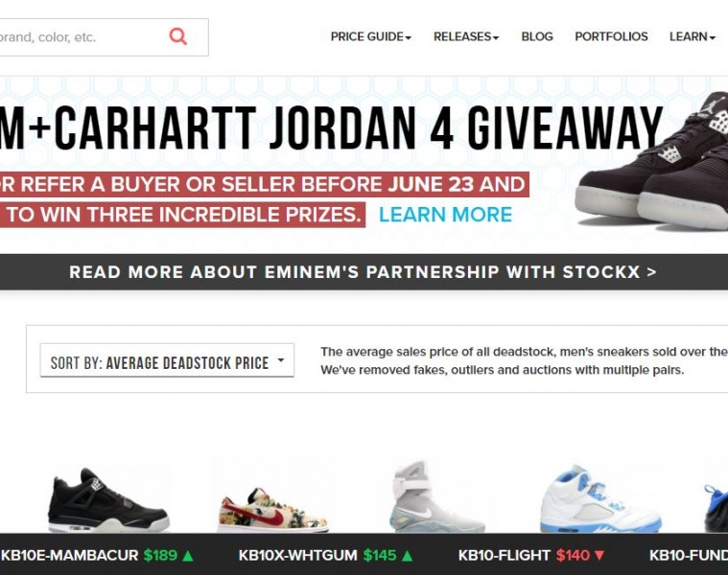This screenshot has width=728, height=575.
Task: Click the KB10X-WHTGUM ticker item
Action: [x=325, y=555]
